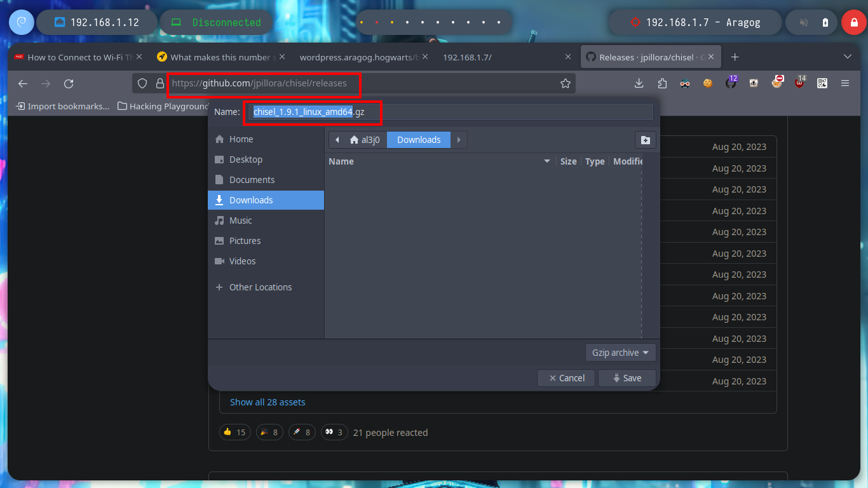This screenshot has height=488, width=868.
Task: Click the cookie extension icon
Action: point(708,83)
